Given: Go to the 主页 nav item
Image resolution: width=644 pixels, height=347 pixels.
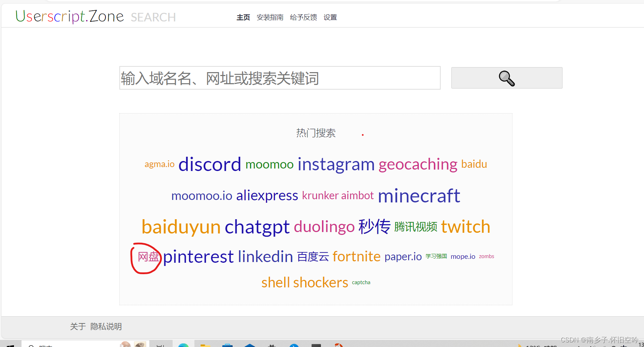Looking at the screenshot, I should coord(243,17).
